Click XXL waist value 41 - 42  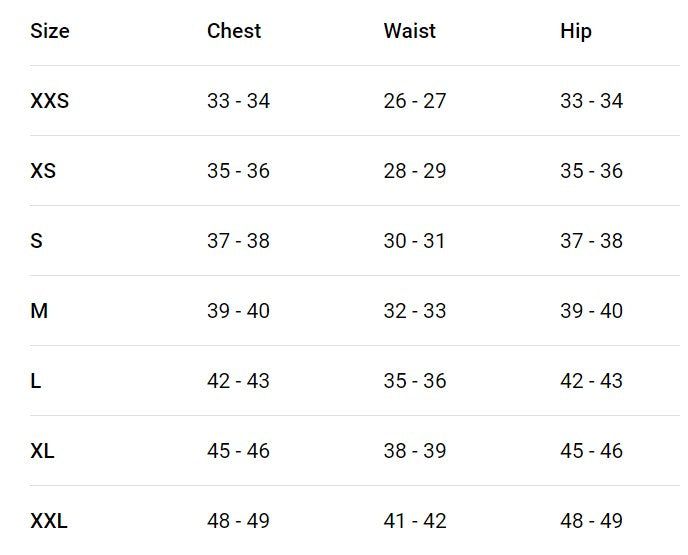click(415, 521)
